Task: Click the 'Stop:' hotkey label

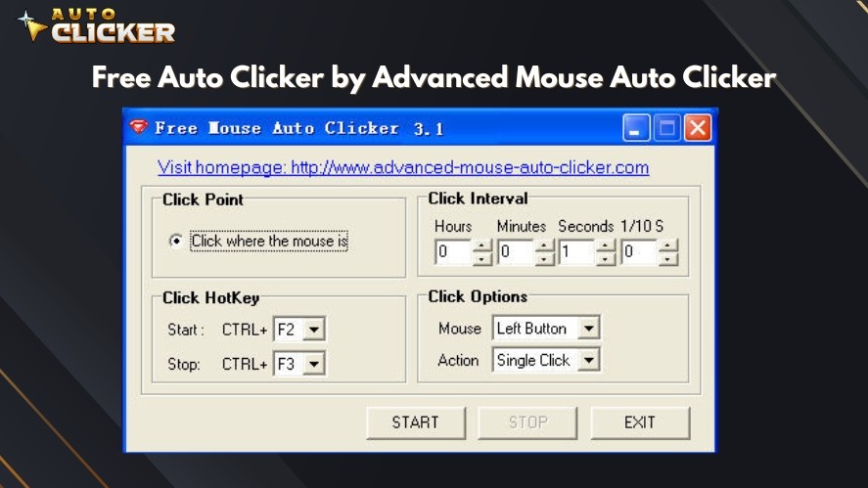Action: (184, 364)
